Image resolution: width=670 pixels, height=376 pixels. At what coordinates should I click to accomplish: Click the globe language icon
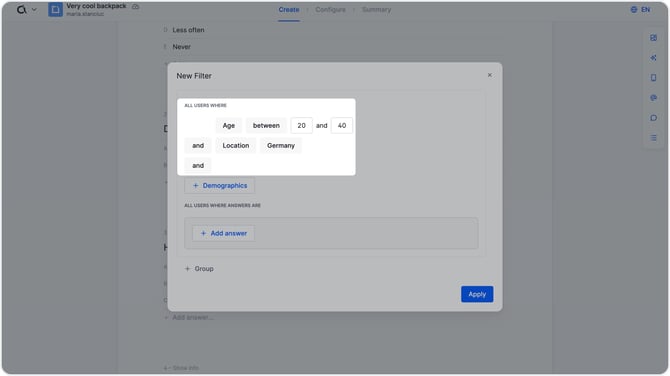[x=634, y=9]
